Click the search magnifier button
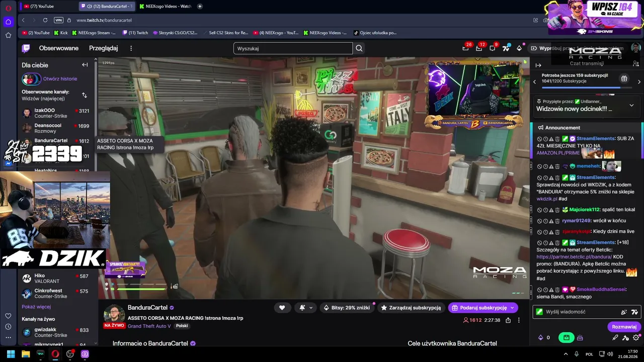The image size is (644, 362). pyautogui.click(x=359, y=48)
